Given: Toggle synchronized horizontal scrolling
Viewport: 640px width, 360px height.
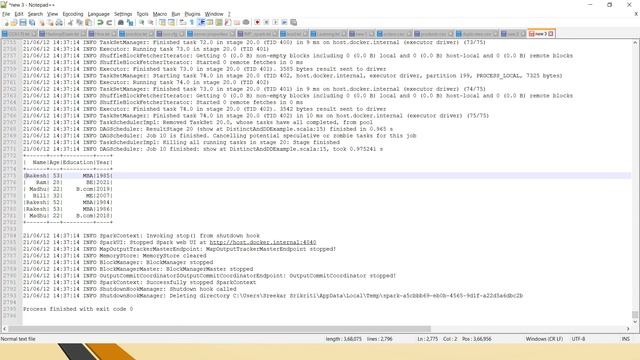Looking at the screenshot, I should (171, 22).
